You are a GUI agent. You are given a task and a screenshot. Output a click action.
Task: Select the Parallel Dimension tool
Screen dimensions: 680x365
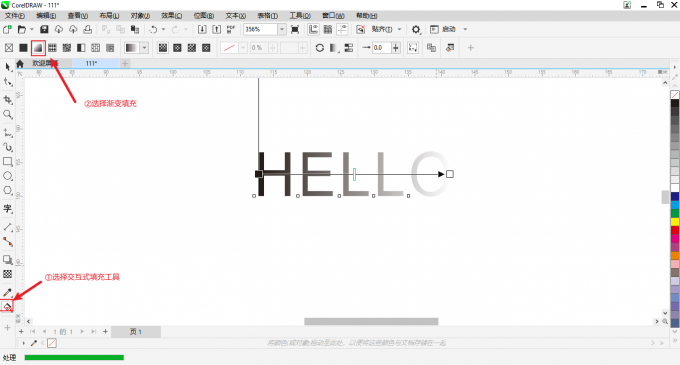coord(8,227)
